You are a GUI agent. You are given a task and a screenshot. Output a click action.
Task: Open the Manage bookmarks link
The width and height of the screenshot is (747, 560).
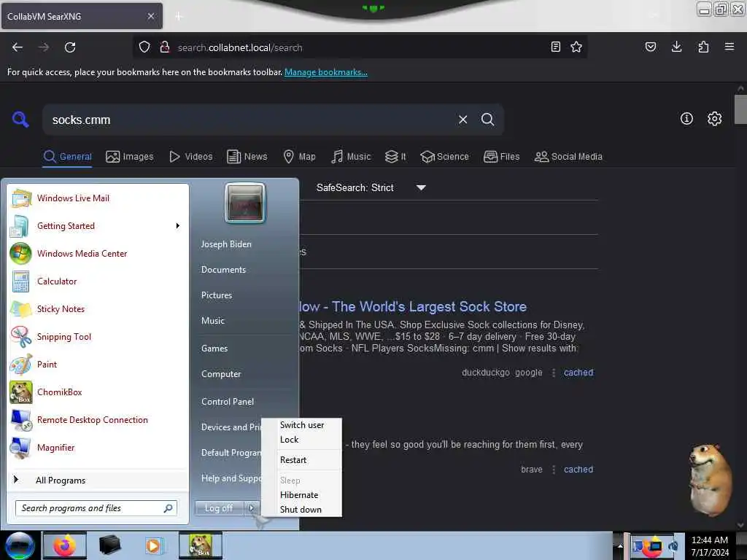pos(326,72)
